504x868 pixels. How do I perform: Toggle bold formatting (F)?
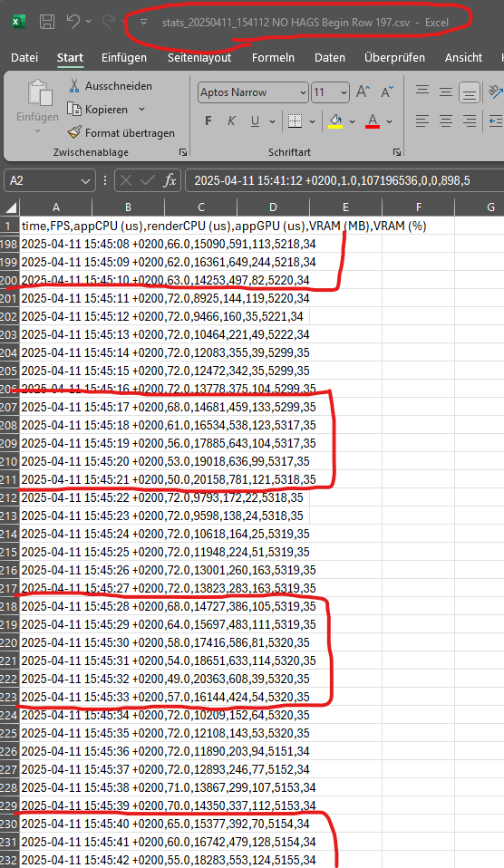(208, 121)
